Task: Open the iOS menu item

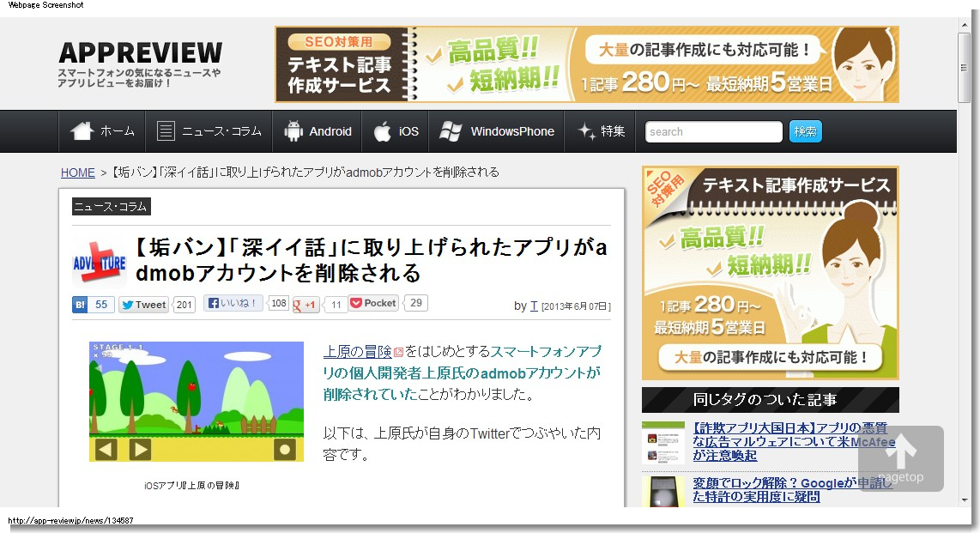Action: [x=396, y=131]
